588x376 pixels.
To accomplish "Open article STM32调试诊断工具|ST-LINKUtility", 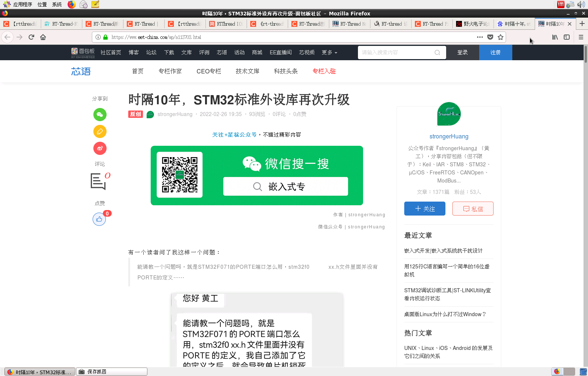I will [x=448, y=294].
